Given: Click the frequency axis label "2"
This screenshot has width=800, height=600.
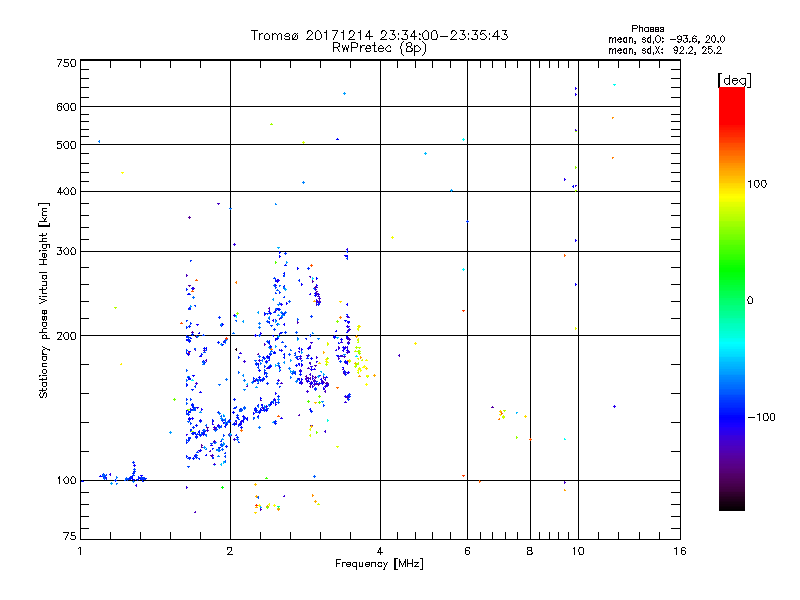Looking at the screenshot, I should 230,551.
